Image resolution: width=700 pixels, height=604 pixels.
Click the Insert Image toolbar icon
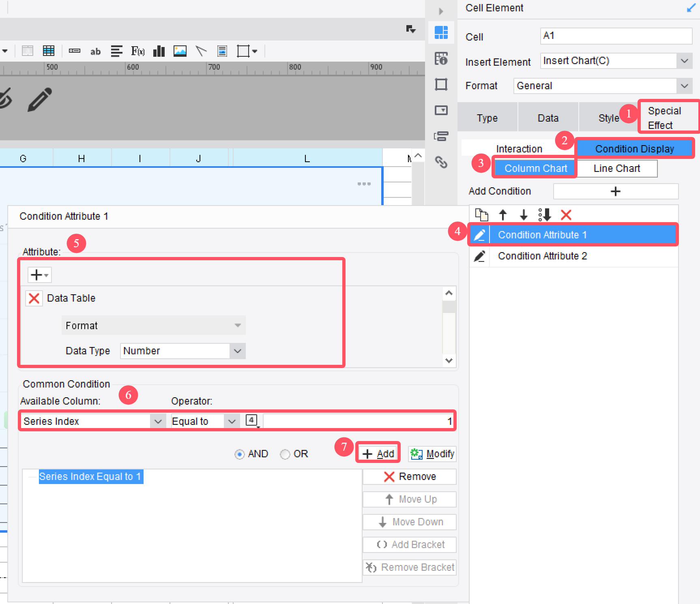click(x=180, y=51)
